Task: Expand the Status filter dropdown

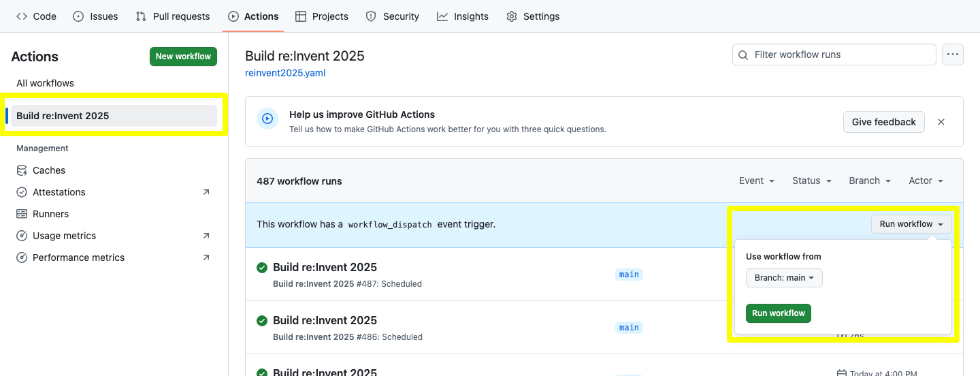Action: coord(812,181)
